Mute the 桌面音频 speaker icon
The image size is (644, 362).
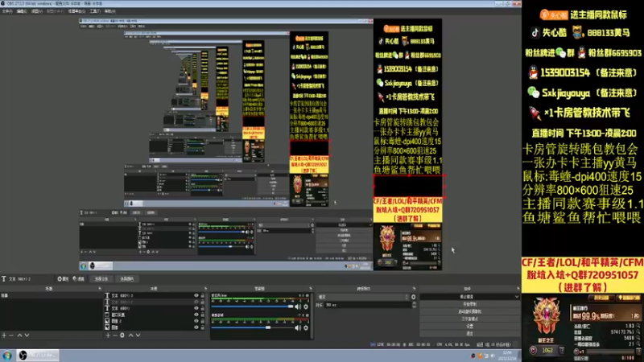point(298,327)
